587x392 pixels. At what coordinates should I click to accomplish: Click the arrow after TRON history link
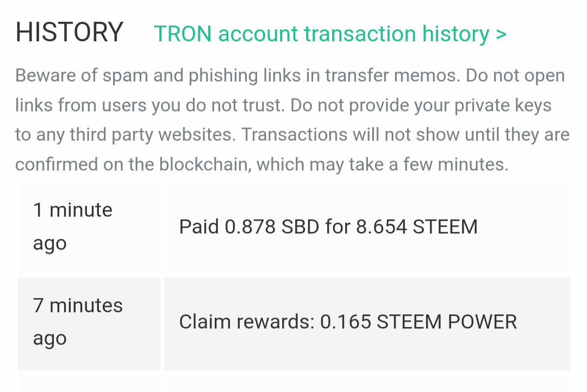click(501, 34)
